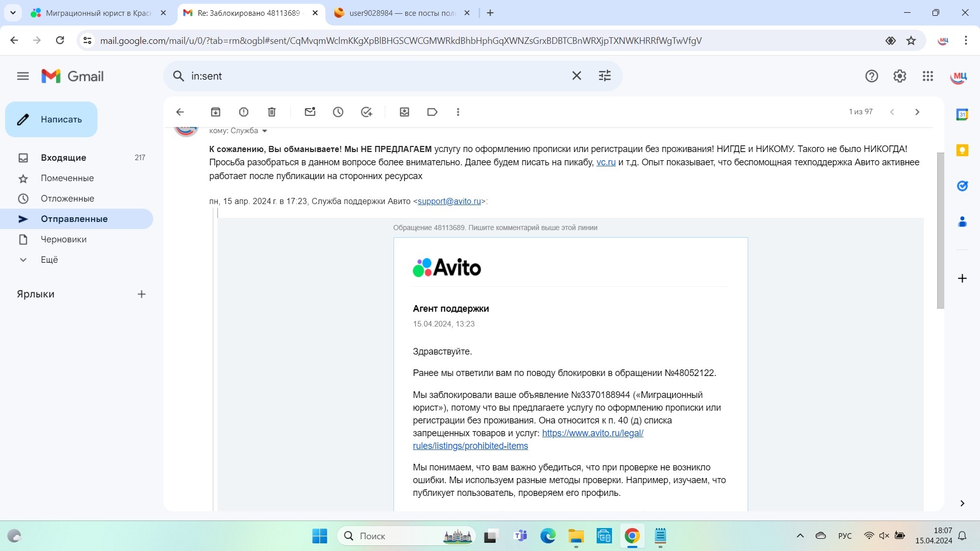Open Gmail help icon
Viewport: 980px width, 551px height.
(872, 76)
